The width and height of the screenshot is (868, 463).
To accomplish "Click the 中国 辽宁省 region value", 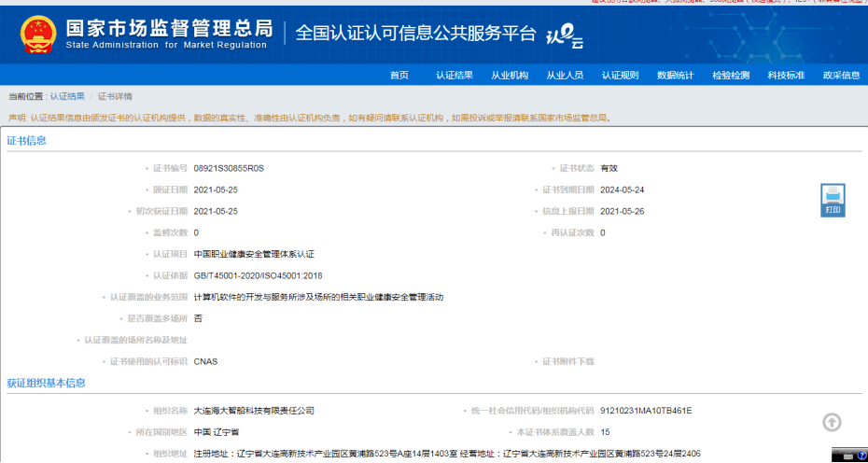I will 217,432.
